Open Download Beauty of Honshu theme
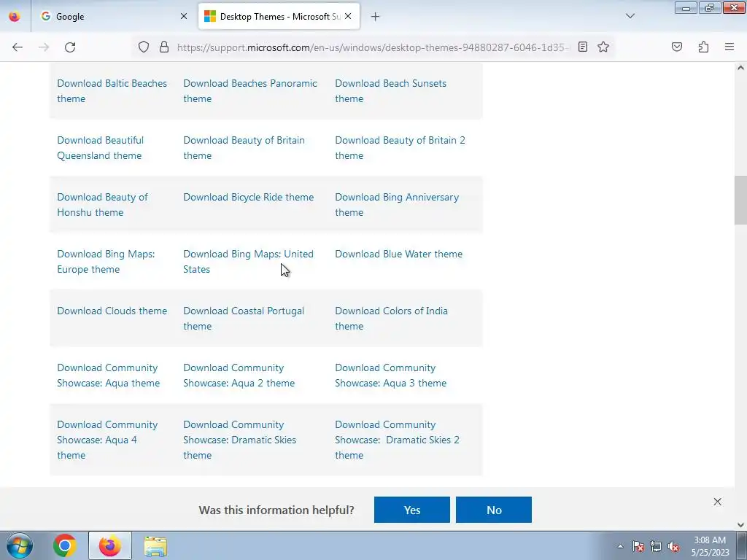The height and width of the screenshot is (560, 747). (x=102, y=205)
